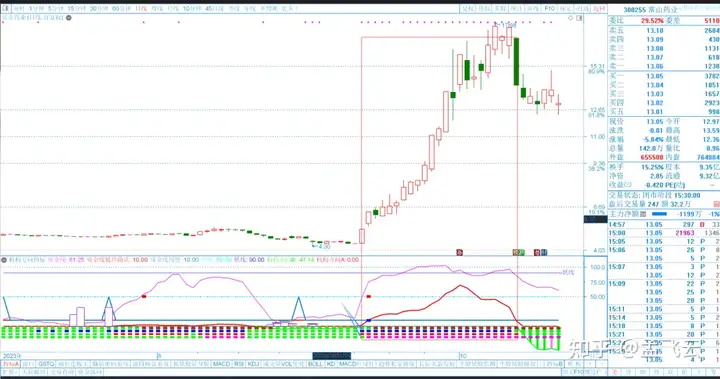Click the blue info marker on the chart baseline
The height and width of the screenshot is (379, 720).
[x=544, y=252]
